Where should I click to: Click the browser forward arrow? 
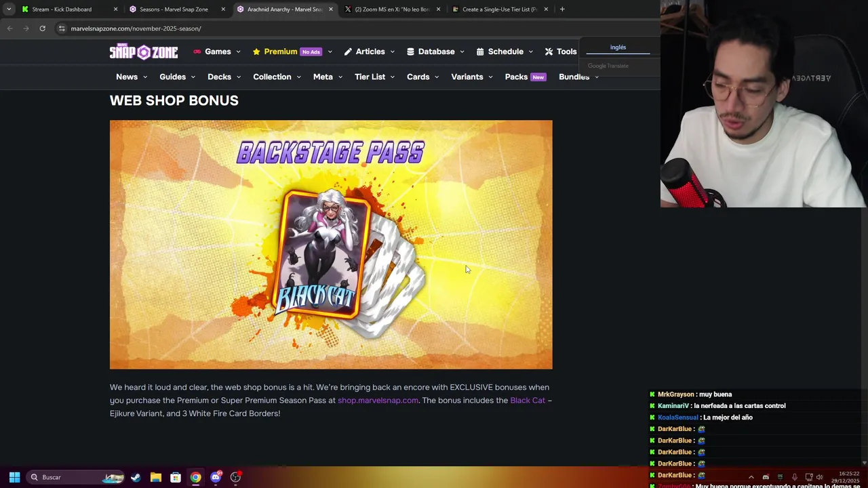26,28
